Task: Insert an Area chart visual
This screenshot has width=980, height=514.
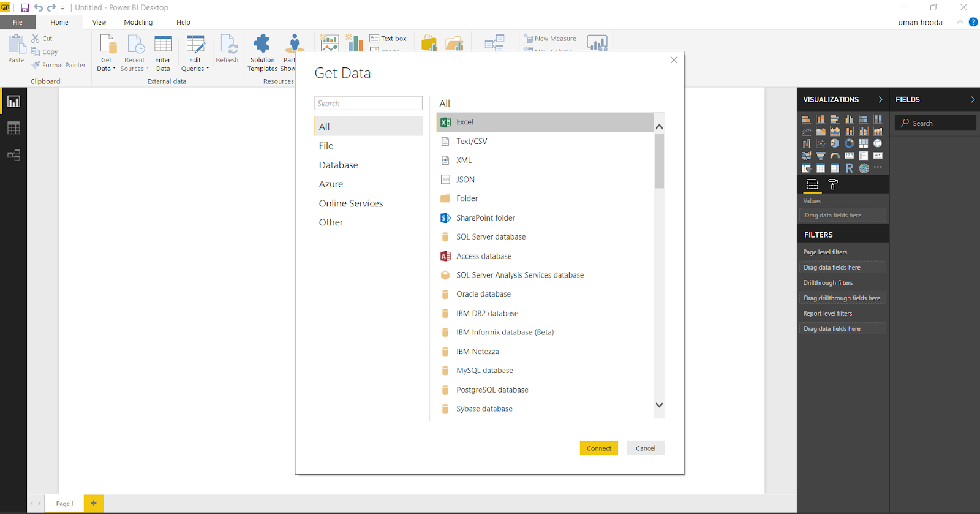Action: pyautogui.click(x=821, y=131)
